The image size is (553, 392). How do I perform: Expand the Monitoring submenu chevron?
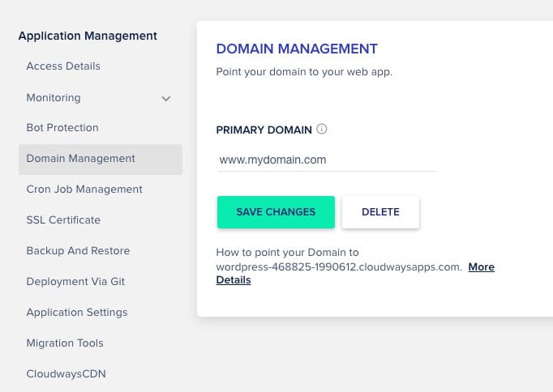click(x=166, y=98)
